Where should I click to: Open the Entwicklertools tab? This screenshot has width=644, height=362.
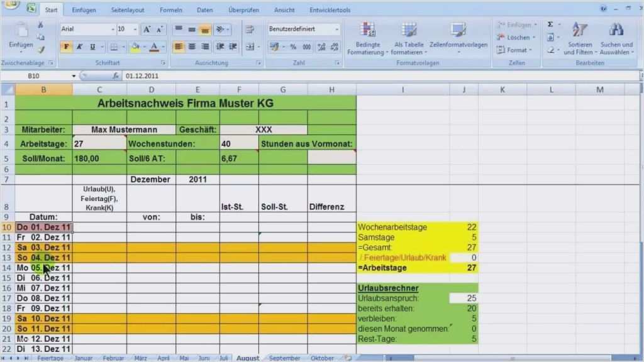tap(330, 9)
